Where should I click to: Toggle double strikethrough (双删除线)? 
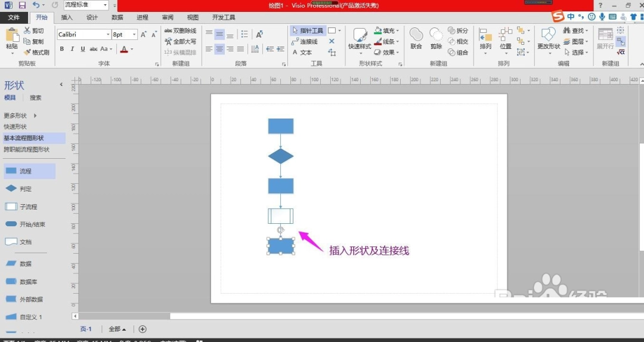coord(180,30)
